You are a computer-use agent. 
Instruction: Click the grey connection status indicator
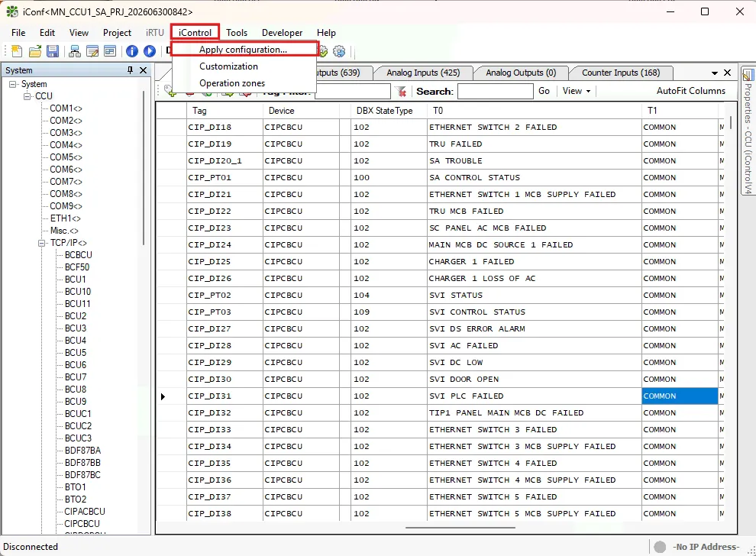tap(660, 547)
